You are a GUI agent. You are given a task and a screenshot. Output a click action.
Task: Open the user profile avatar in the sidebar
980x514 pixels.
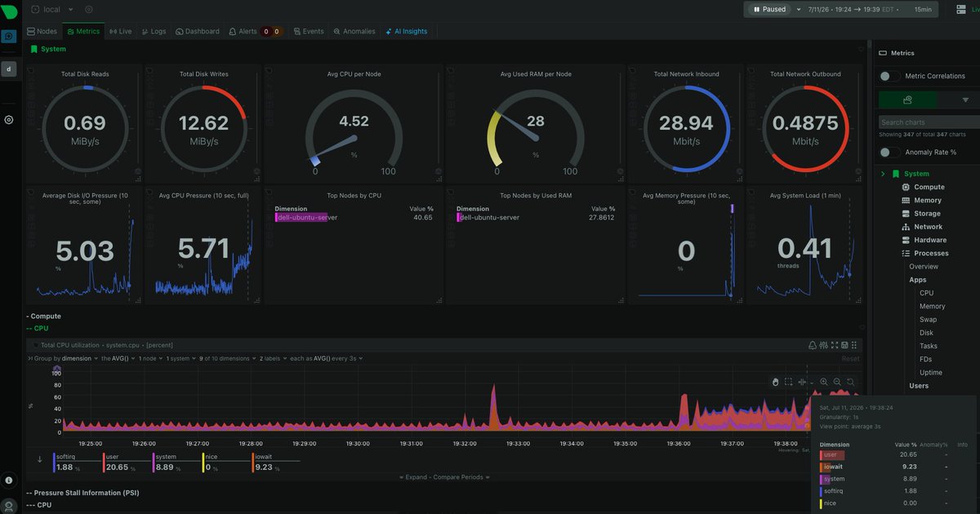9,507
